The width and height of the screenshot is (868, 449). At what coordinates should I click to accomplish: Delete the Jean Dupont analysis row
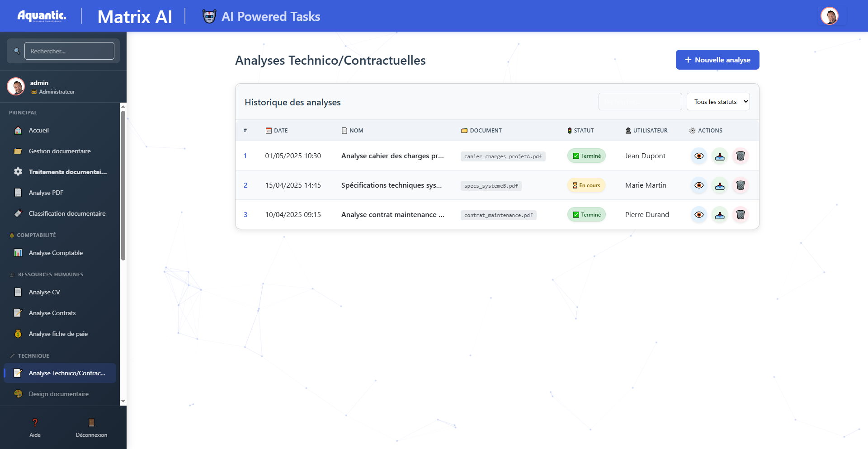pos(741,156)
